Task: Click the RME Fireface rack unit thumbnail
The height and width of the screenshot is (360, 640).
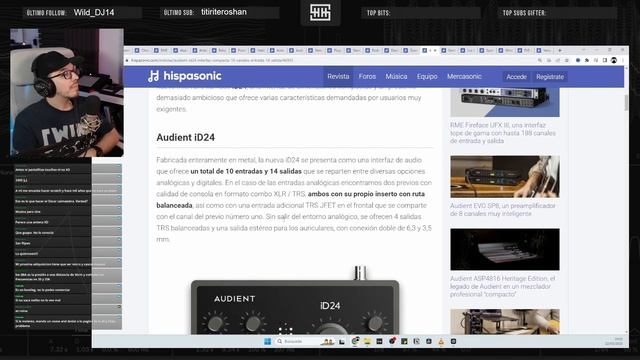Action: coord(505,102)
